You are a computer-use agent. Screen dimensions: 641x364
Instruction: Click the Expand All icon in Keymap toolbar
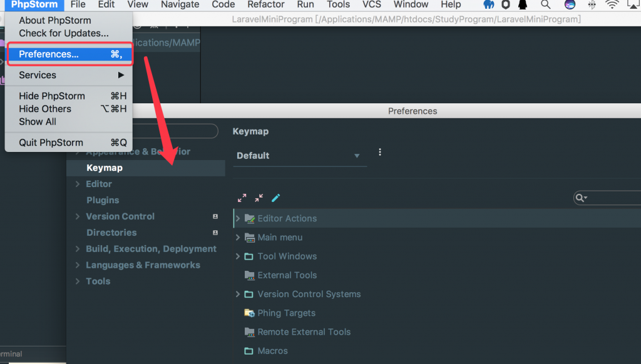[242, 198]
